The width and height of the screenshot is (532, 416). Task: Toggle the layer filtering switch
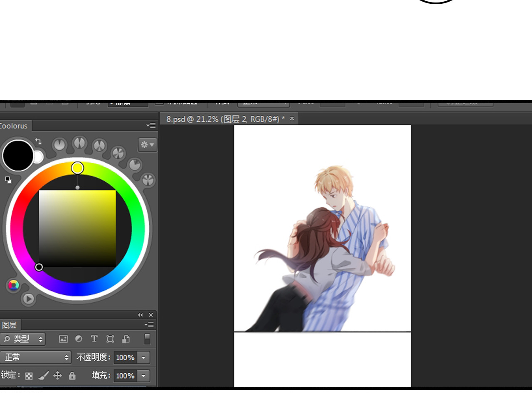pos(147,339)
